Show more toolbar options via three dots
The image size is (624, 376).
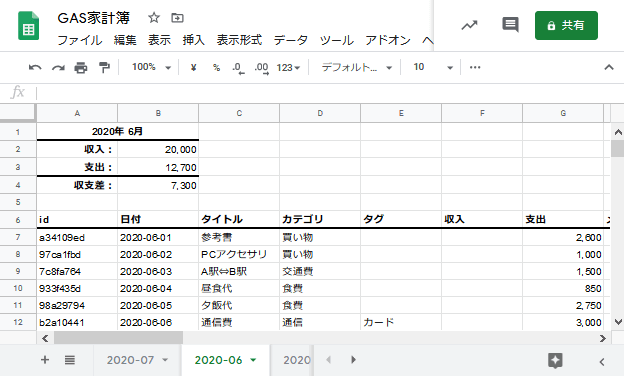pos(475,67)
